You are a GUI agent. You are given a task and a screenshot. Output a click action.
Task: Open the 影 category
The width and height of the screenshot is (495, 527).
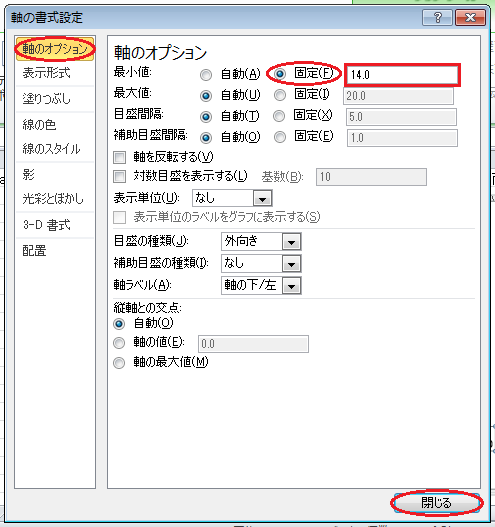click(x=29, y=174)
